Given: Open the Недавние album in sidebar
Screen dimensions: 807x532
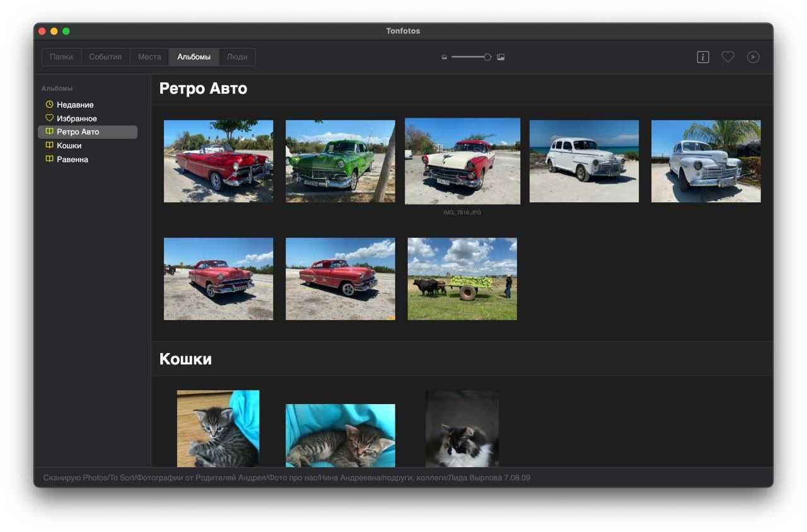Looking at the screenshot, I should 75,105.
